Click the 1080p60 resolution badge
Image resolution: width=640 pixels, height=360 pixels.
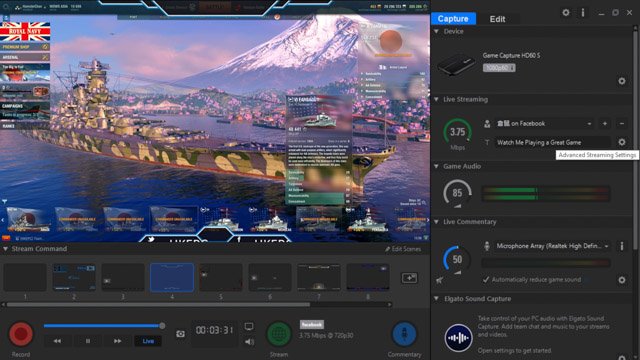tap(499, 68)
